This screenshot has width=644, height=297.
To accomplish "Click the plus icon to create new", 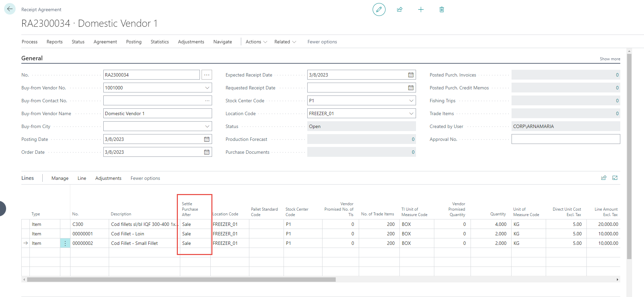I will point(421,9).
